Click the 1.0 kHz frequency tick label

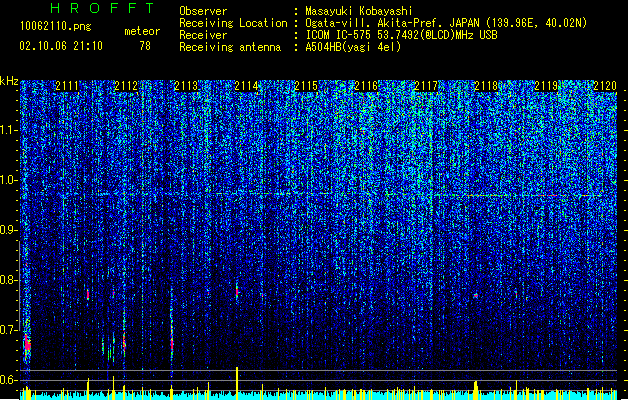9,180
